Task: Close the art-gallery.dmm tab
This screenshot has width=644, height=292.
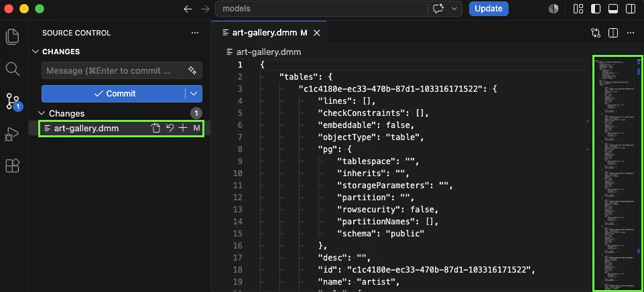Action: [x=317, y=33]
